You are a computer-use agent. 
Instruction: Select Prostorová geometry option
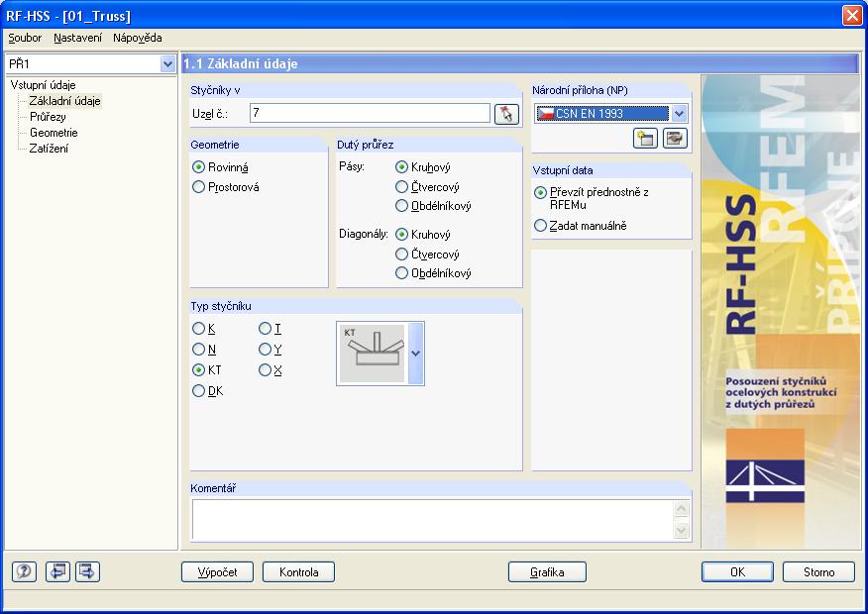pos(225,187)
